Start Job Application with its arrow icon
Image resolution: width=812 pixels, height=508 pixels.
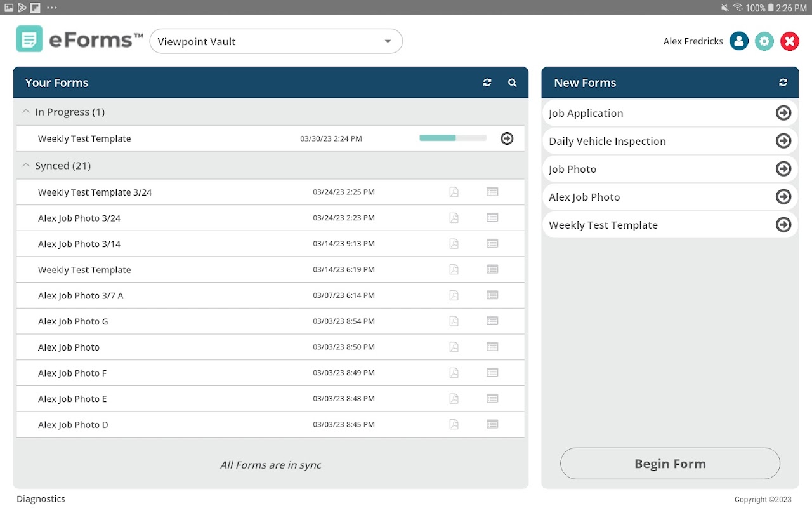tap(783, 113)
